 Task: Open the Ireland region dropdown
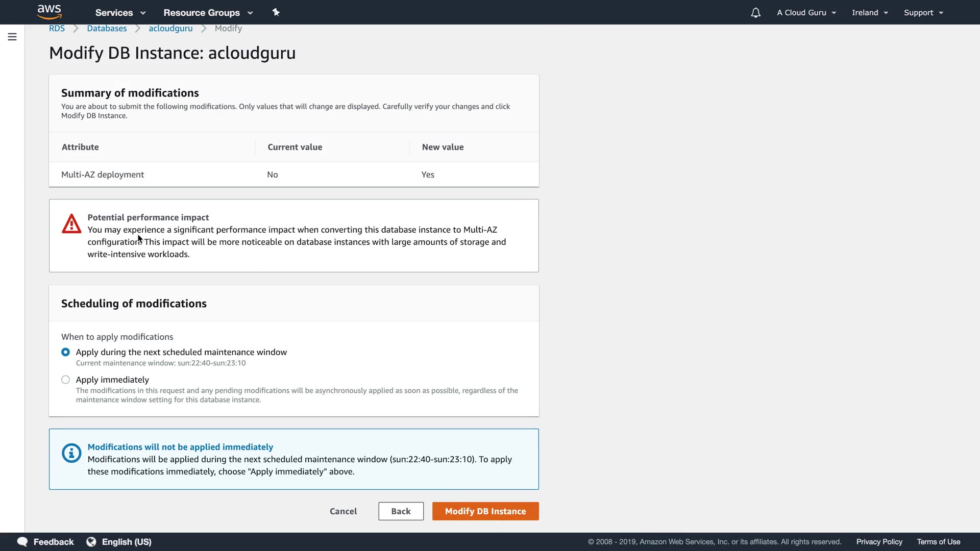click(x=870, y=13)
